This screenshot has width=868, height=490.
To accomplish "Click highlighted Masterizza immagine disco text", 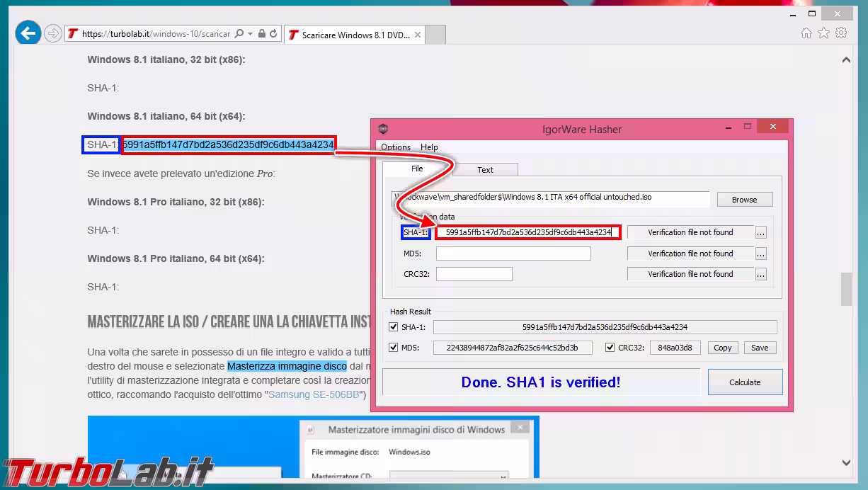I will point(287,366).
